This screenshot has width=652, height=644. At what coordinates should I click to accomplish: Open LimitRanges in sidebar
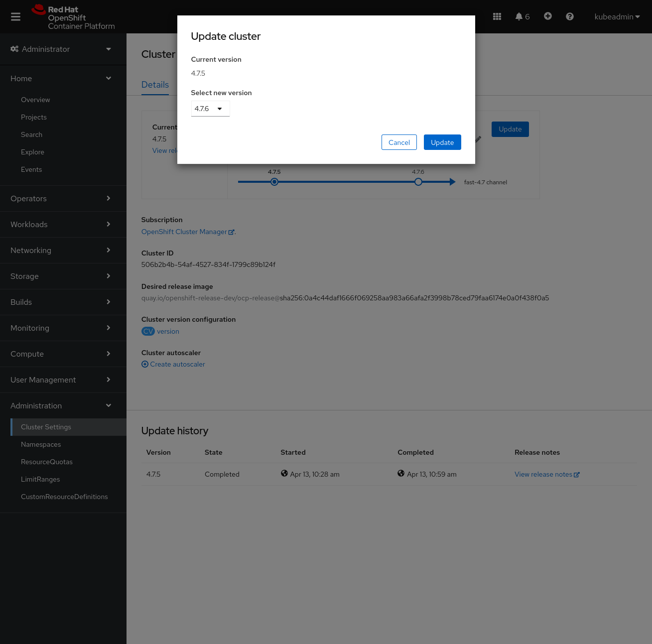coord(40,479)
